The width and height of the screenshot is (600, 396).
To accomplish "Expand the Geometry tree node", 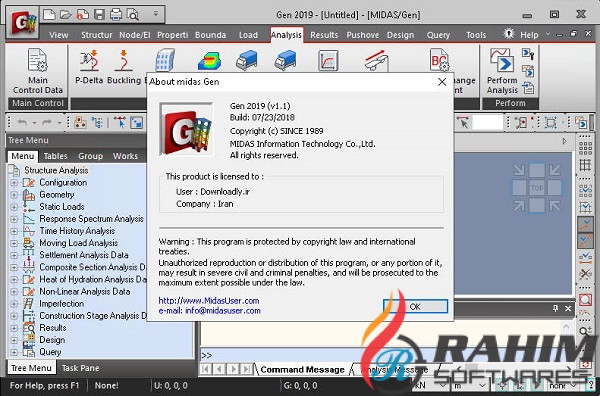I will point(14,195).
